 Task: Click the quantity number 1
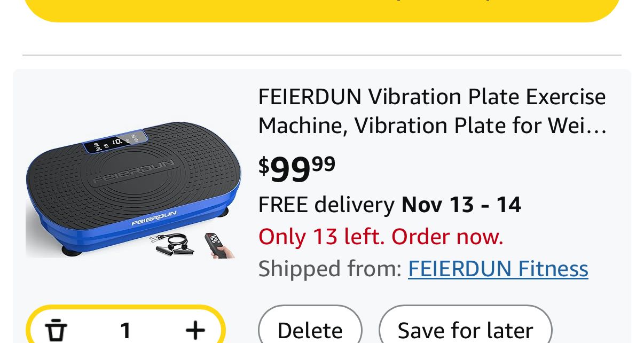(x=125, y=330)
